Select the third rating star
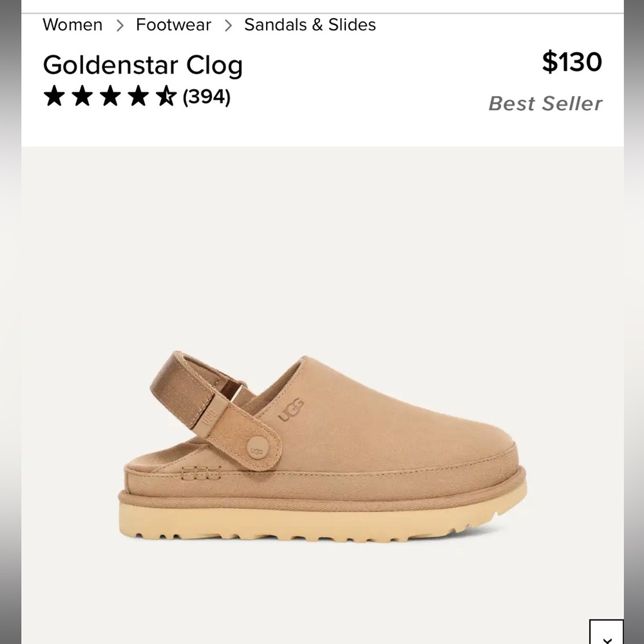This screenshot has width=644, height=644. [111, 97]
